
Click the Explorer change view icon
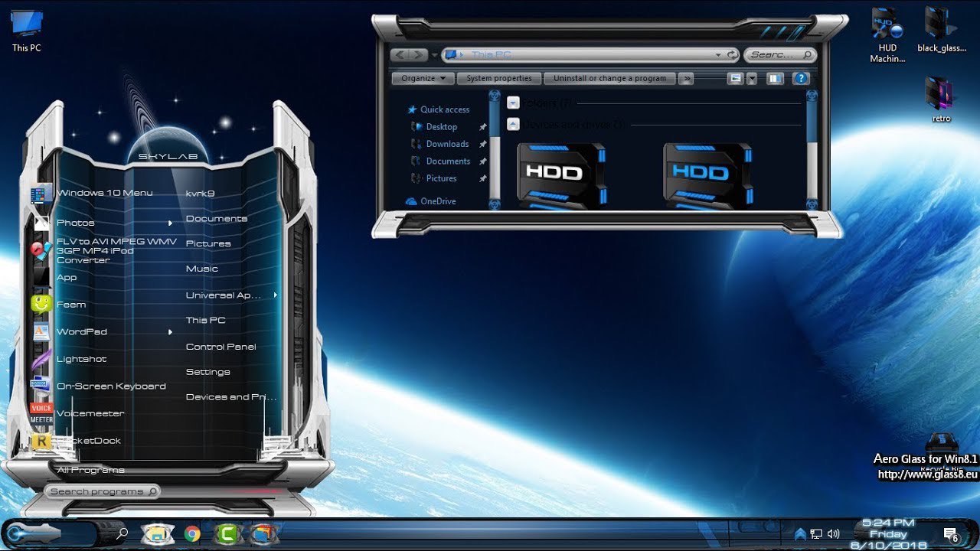(x=736, y=78)
